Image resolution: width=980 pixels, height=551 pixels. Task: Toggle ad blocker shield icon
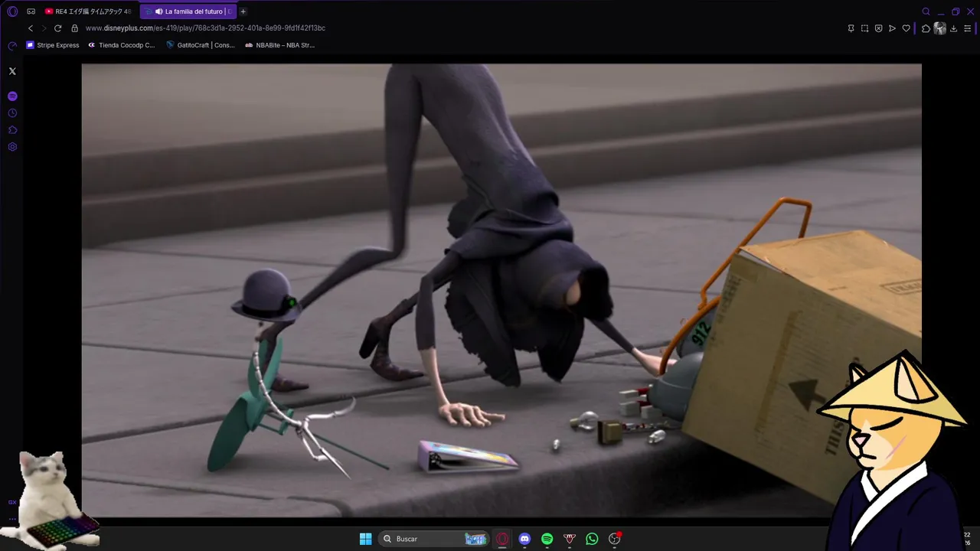pyautogui.click(x=878, y=28)
